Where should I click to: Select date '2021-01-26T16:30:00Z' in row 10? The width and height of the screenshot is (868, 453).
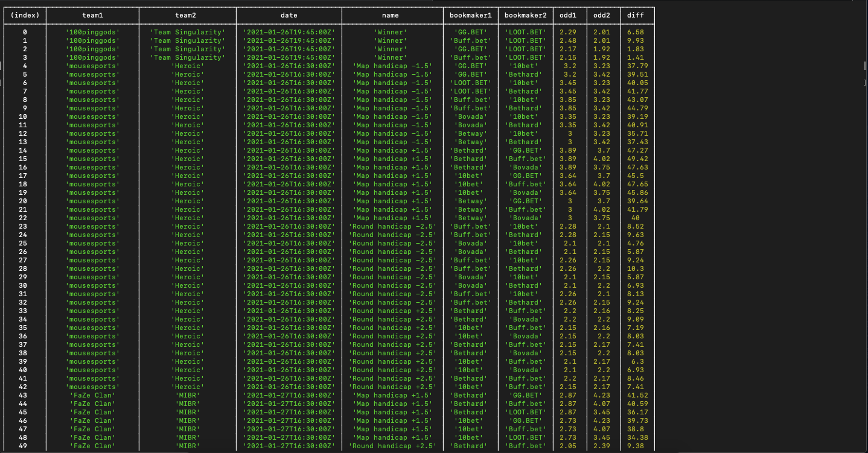coord(289,116)
